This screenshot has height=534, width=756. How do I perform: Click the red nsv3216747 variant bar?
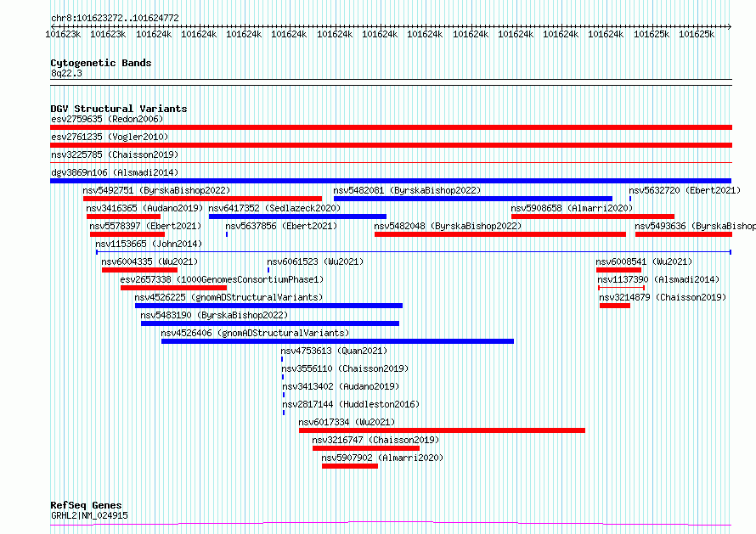[x=366, y=448]
